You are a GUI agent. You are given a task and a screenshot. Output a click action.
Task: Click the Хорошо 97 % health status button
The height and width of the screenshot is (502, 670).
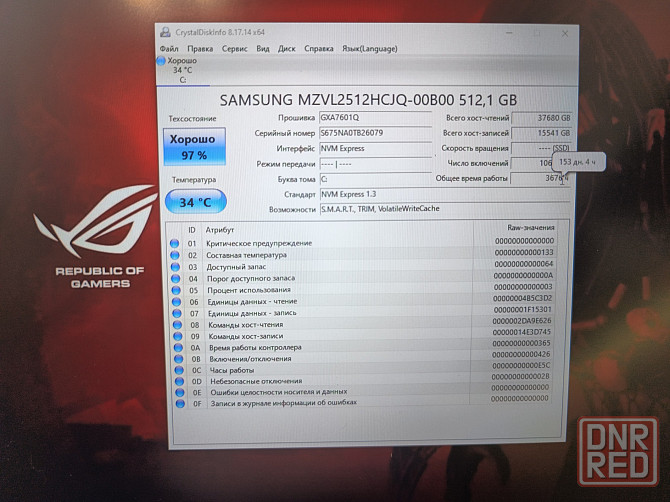click(194, 147)
